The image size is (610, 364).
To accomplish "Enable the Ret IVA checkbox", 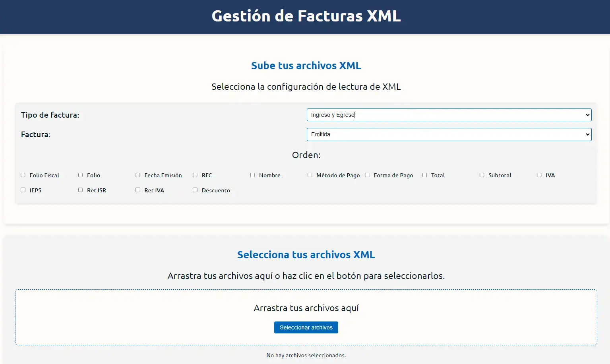I will tap(138, 190).
